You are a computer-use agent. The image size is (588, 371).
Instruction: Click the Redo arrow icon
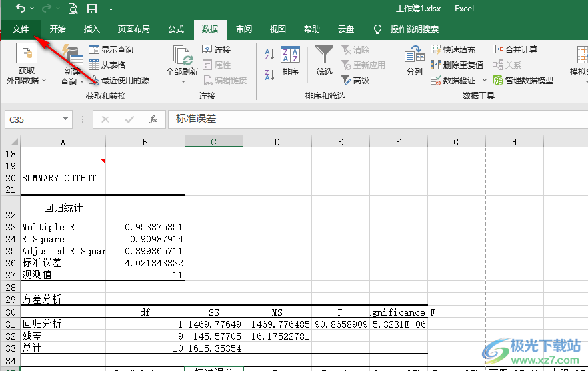(47, 8)
